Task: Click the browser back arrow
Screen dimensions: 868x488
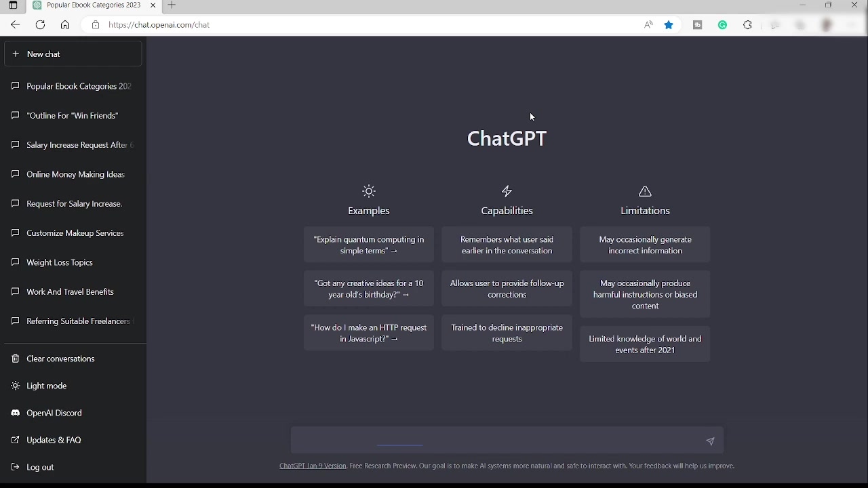Action: [x=15, y=24]
